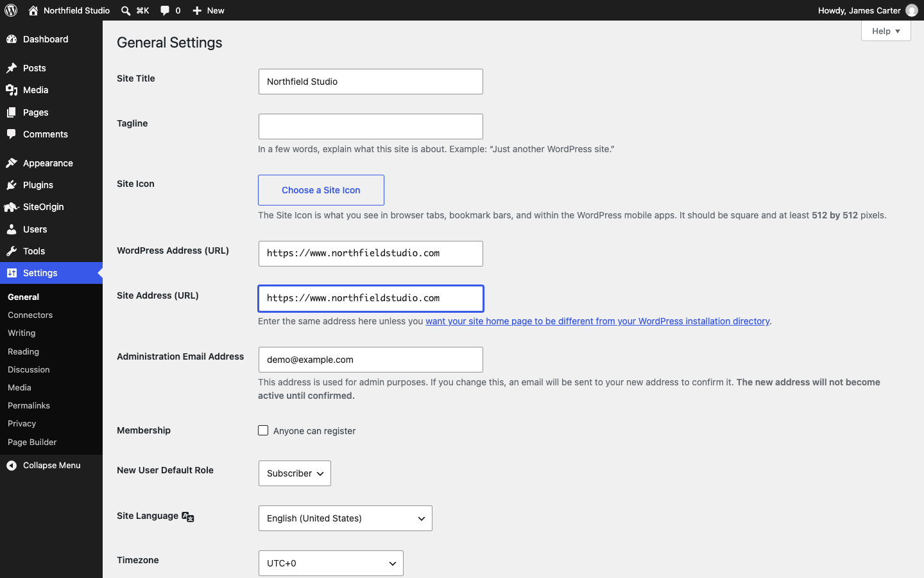The width and height of the screenshot is (924, 578).
Task: Focus the WordPress Address URL field
Action: (x=371, y=254)
